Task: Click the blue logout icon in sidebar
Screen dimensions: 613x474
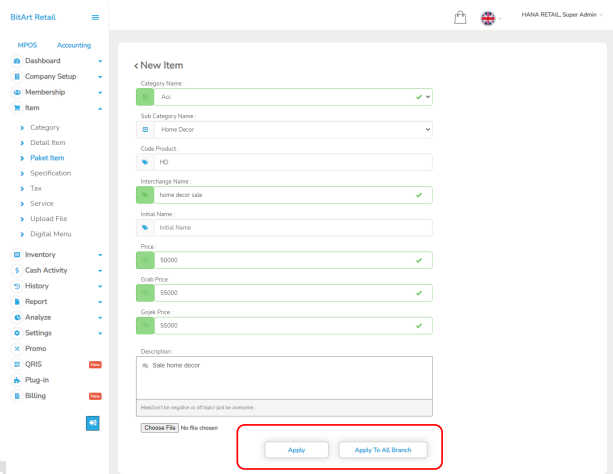Action: (93, 424)
